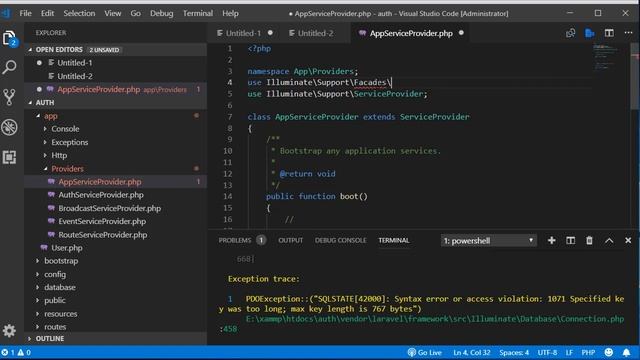Open notifications bell in status bar
This screenshot has width=640, height=360.
coord(627,352)
